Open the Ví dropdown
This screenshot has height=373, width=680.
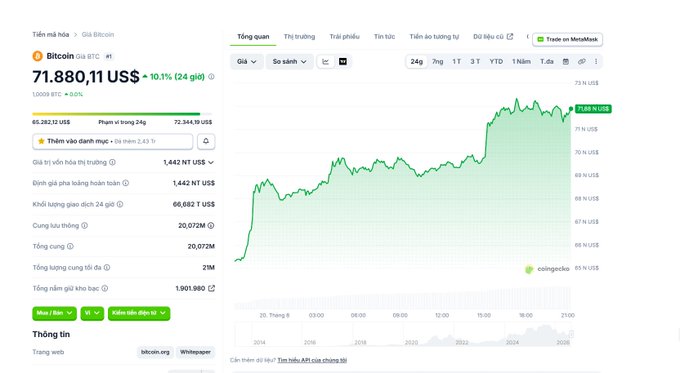[x=92, y=313]
